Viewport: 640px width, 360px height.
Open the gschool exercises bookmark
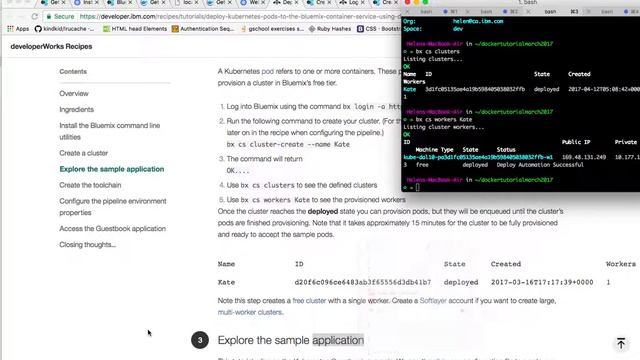point(272,29)
